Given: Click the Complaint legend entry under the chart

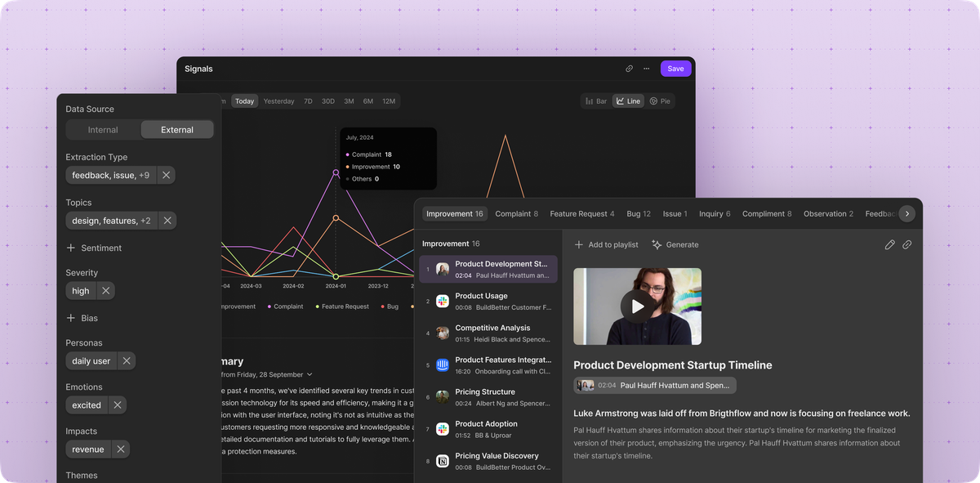Looking at the screenshot, I should click(286, 306).
